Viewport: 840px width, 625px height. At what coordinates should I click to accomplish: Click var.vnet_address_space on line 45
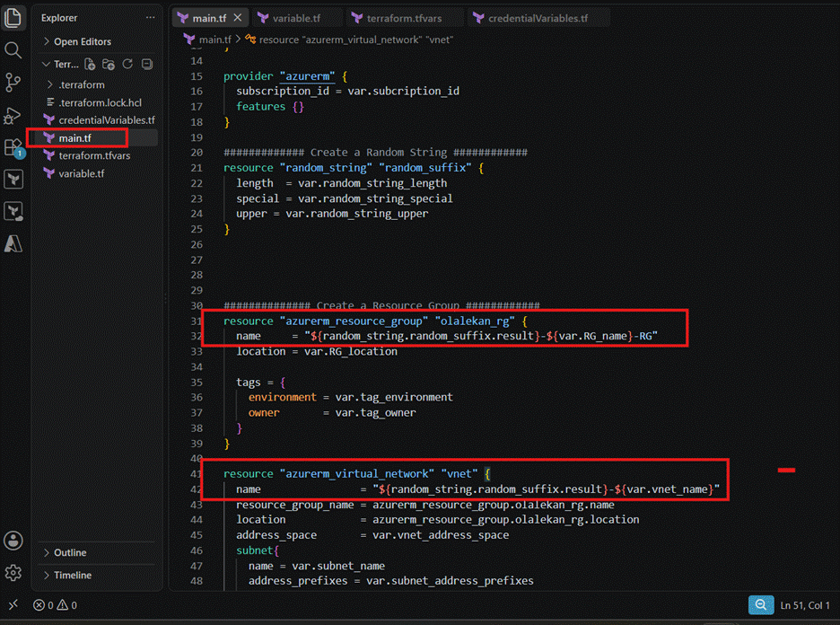tap(441, 535)
